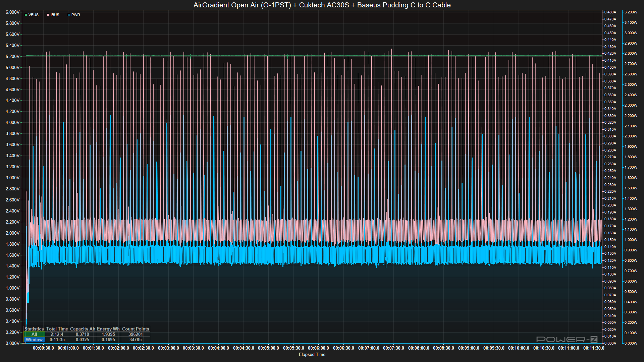Select the 'Window' statistics row label
The width and height of the screenshot is (644, 362).
click(x=34, y=340)
